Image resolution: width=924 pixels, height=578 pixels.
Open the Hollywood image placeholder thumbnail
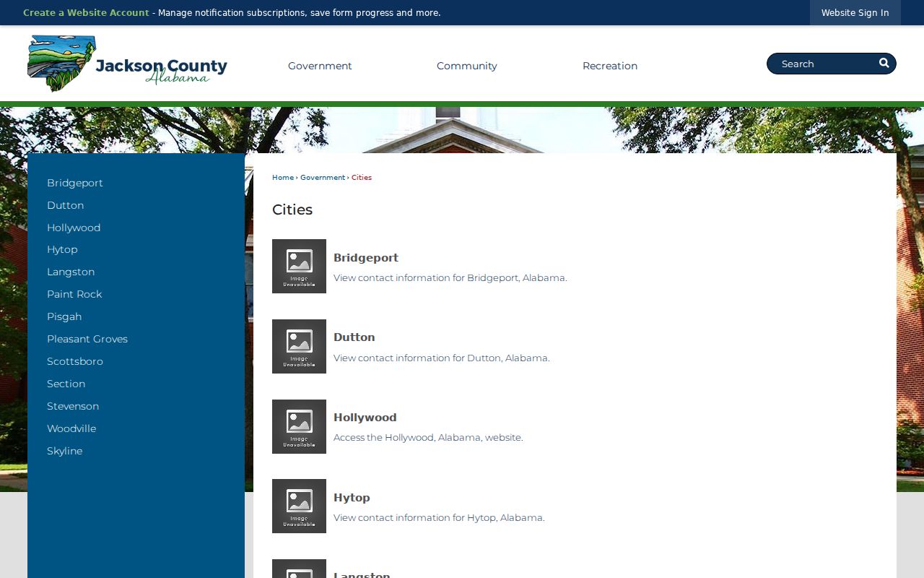coord(299,426)
